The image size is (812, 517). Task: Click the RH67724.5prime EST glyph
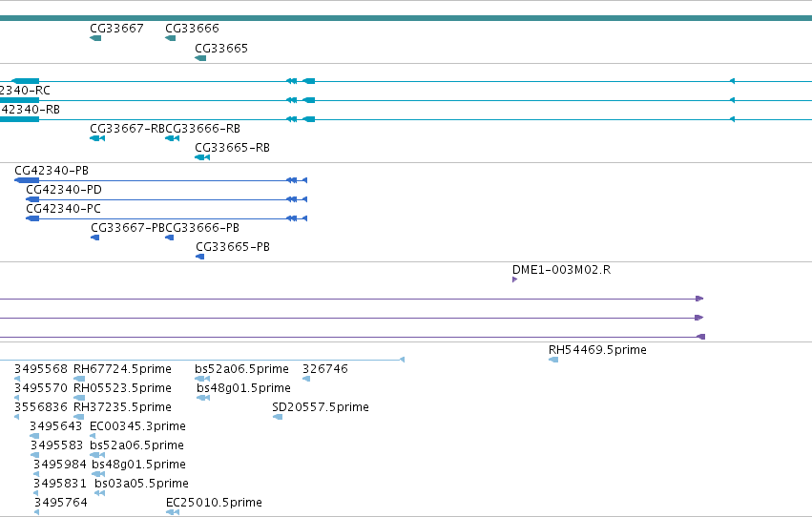pos(79,379)
